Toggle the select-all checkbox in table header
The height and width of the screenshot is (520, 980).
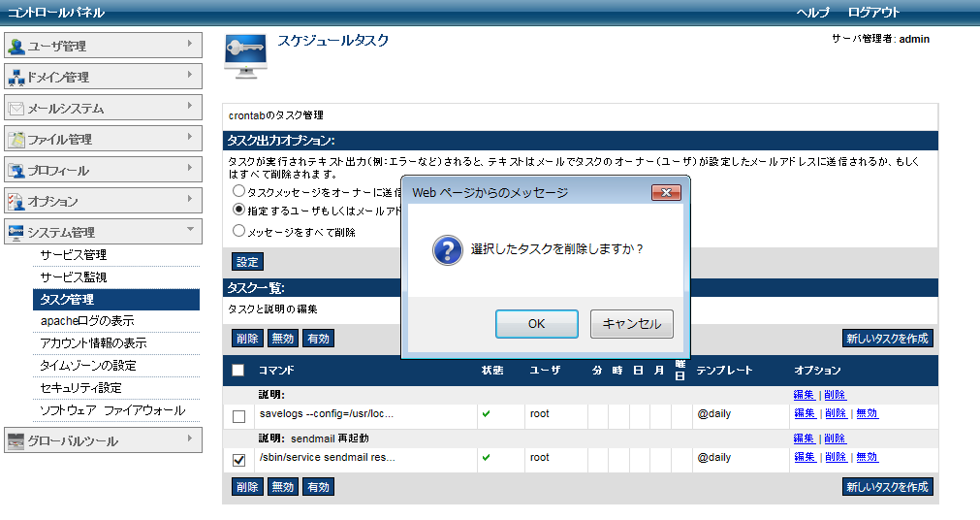[238, 371]
